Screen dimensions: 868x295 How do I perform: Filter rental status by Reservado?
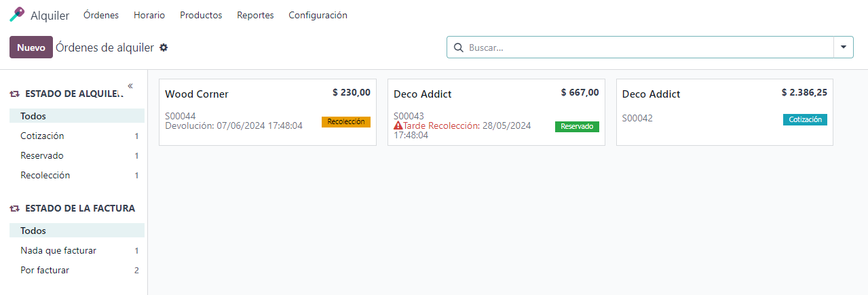point(42,155)
